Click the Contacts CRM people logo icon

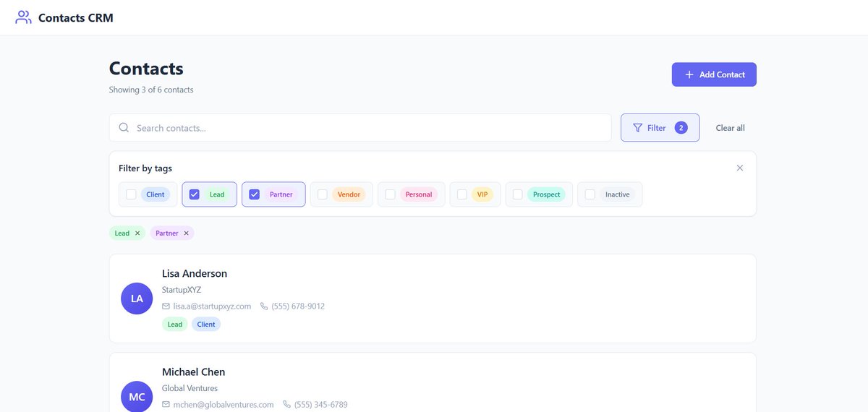(x=23, y=17)
